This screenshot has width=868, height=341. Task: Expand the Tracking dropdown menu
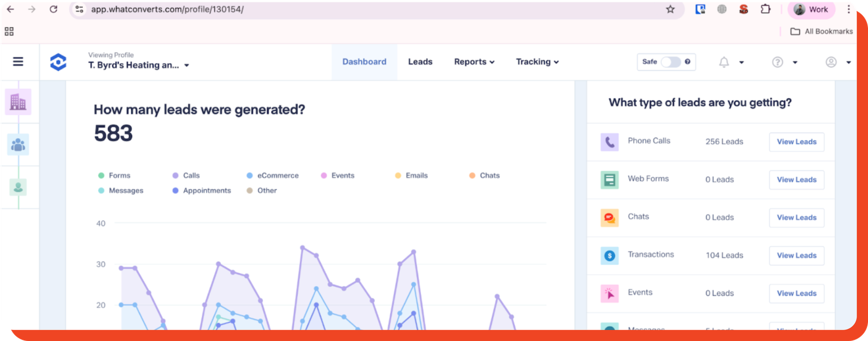pos(537,62)
